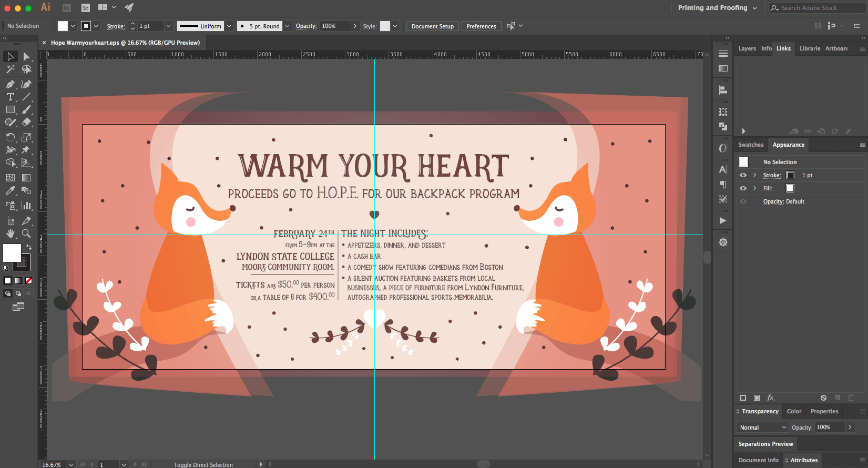Reset to default fill and stroke
868x468 pixels.
pos(6,268)
